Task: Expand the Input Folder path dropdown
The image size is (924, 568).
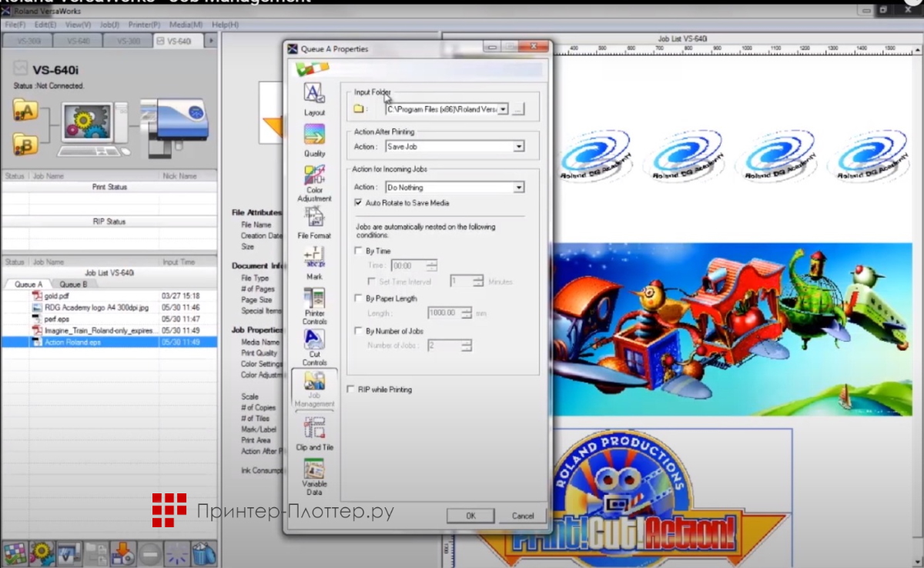Action: pyautogui.click(x=503, y=109)
